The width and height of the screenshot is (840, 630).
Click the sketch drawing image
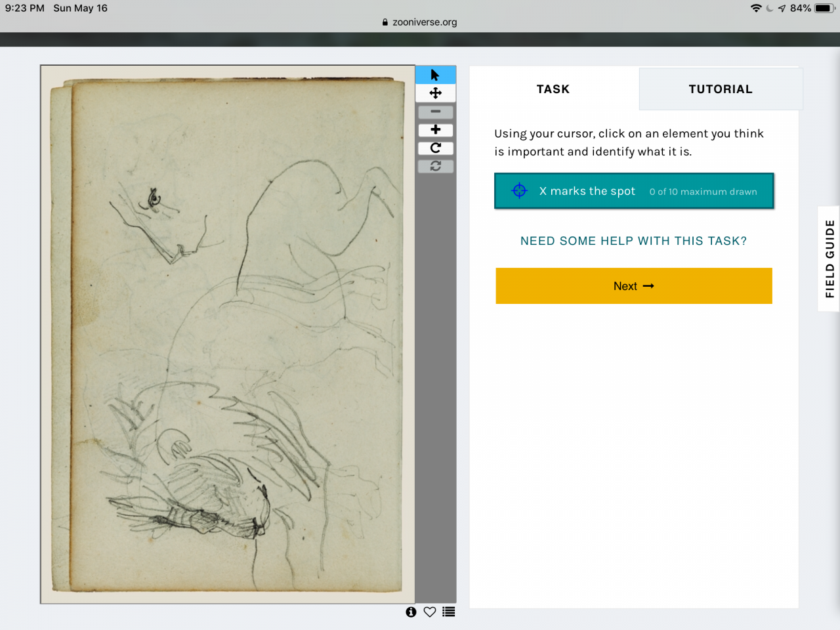228,334
